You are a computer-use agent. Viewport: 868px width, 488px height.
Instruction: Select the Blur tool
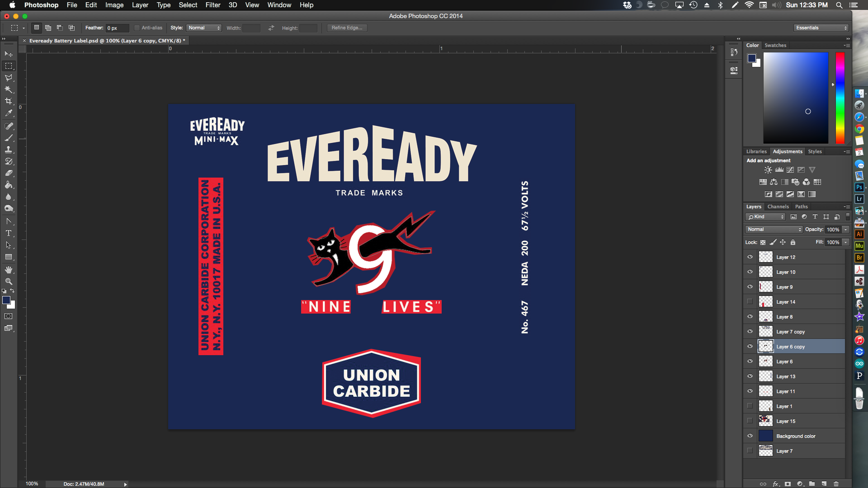click(9, 197)
